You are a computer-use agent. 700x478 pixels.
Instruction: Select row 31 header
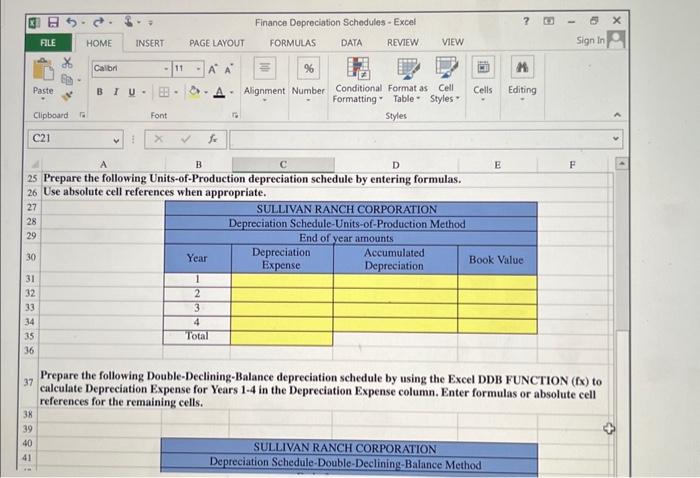(30, 279)
